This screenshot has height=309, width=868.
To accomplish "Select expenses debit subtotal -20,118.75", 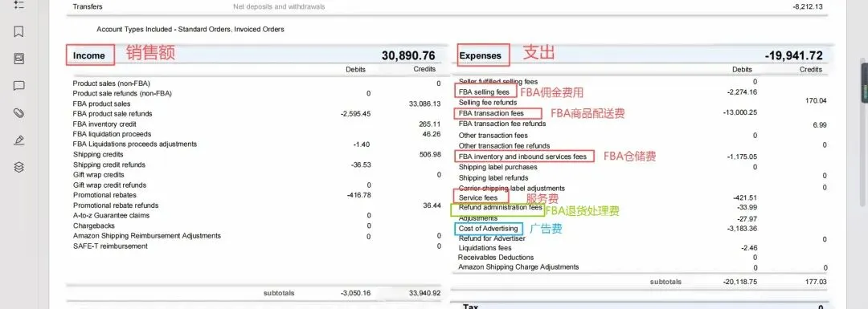I will click(740, 282).
